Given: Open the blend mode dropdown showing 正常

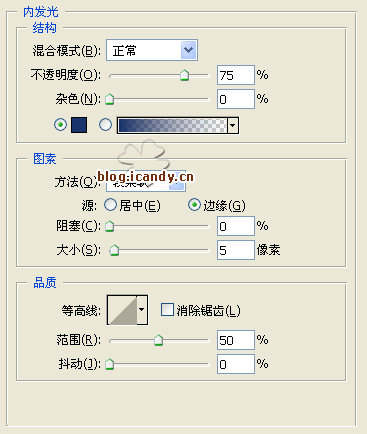Looking at the screenshot, I should (x=152, y=50).
